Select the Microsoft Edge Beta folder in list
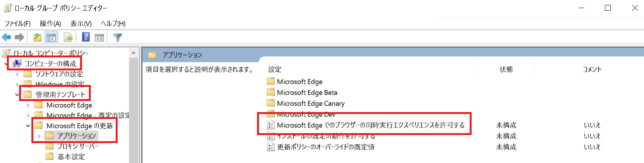Screen dimensions: 644x163 point(307,93)
